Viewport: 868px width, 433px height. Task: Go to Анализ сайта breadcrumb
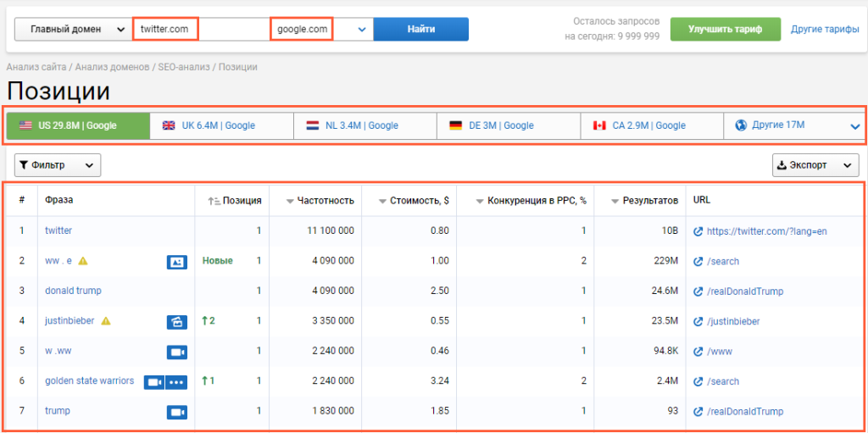pyautogui.click(x=36, y=67)
